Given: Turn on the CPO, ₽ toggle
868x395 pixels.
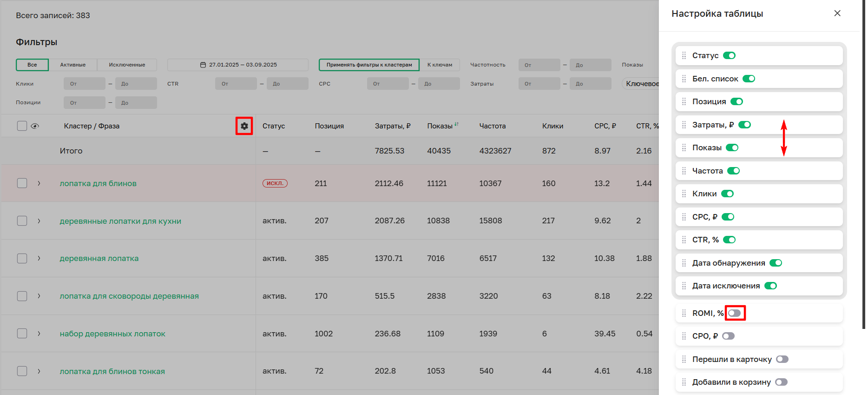Looking at the screenshot, I should coord(728,336).
